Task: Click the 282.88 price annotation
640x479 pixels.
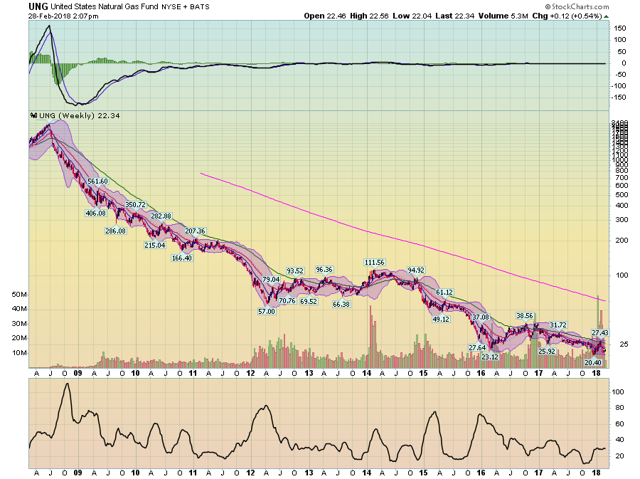Action: pos(162,216)
